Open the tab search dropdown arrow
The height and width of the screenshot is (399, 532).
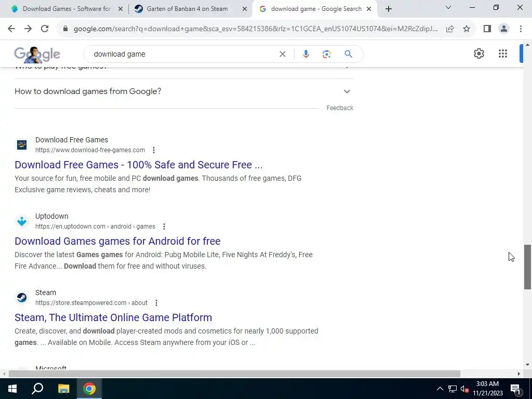click(448, 7)
